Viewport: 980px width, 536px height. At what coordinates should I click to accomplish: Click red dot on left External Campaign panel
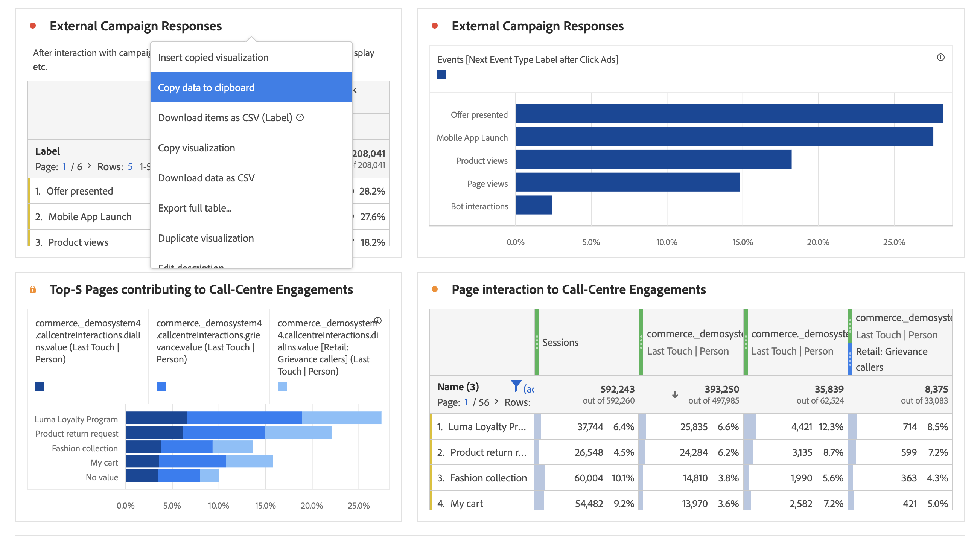[x=33, y=26]
